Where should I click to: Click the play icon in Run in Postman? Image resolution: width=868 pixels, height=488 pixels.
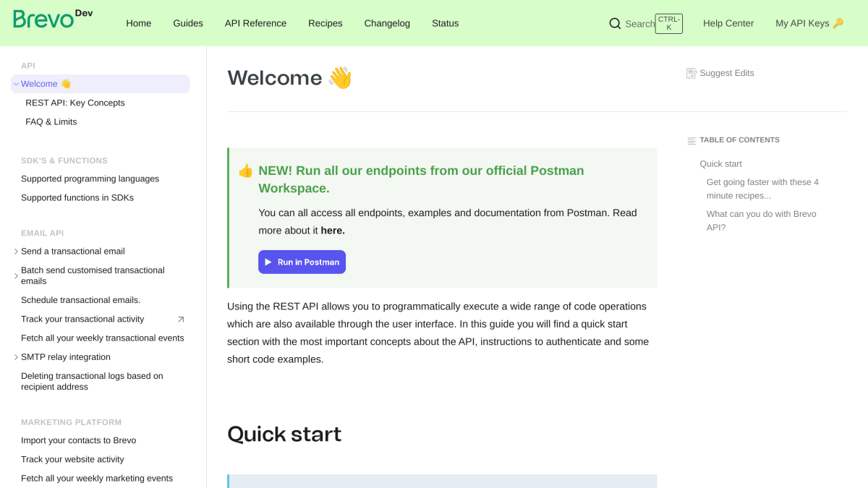pyautogui.click(x=268, y=262)
